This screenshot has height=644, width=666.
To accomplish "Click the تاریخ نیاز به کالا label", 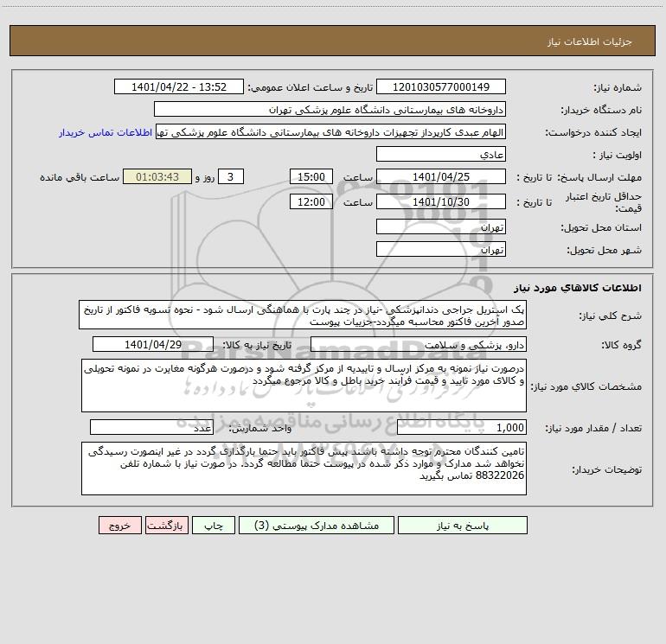I will (x=257, y=345).
